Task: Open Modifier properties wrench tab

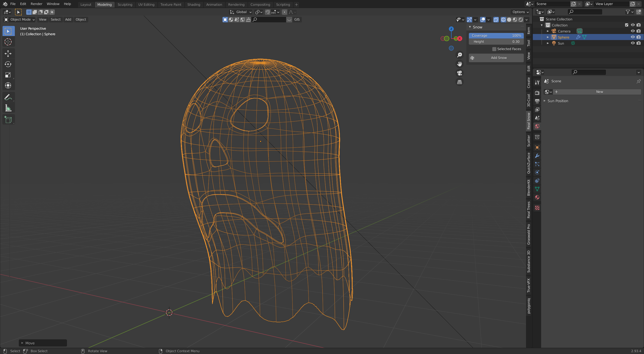Action: click(x=537, y=156)
